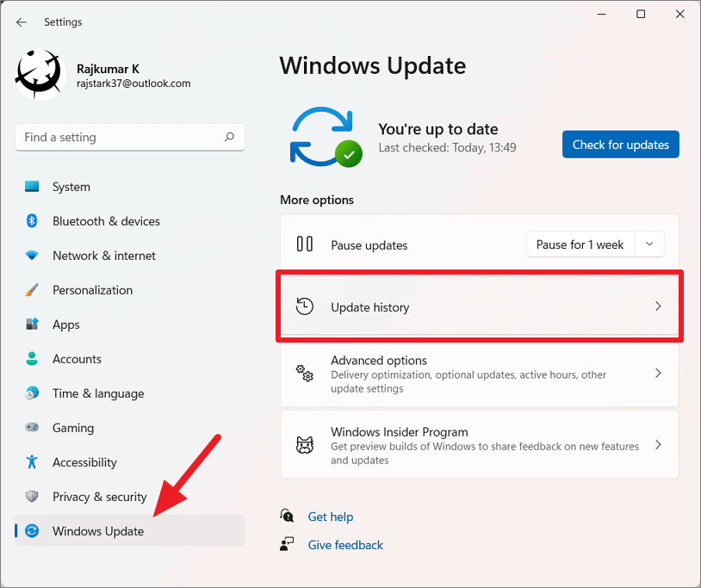
Task: Click the Personalization paintbrush icon
Action: [x=32, y=289]
